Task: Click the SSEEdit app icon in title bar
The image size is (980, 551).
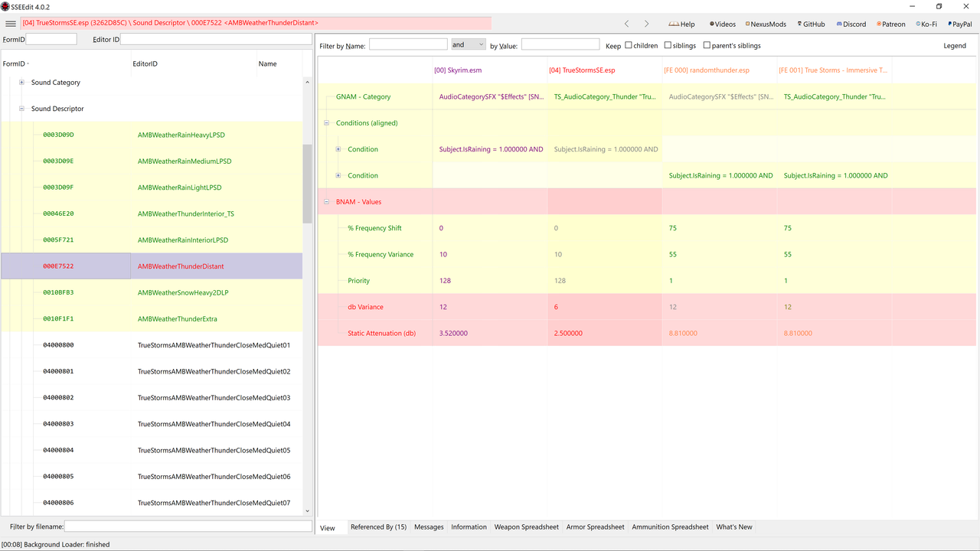Action: point(5,6)
